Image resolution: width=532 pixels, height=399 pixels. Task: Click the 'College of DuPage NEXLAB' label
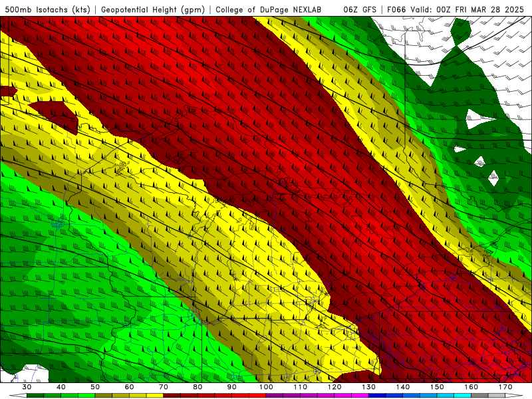pos(269,9)
